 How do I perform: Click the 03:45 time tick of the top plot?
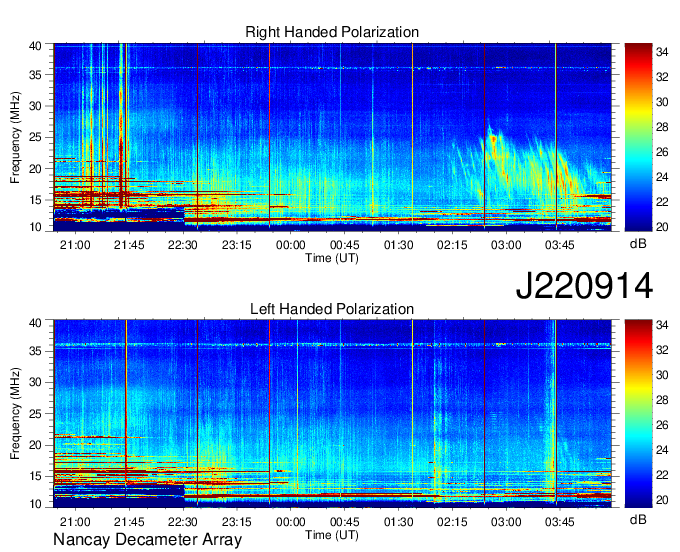pos(559,245)
